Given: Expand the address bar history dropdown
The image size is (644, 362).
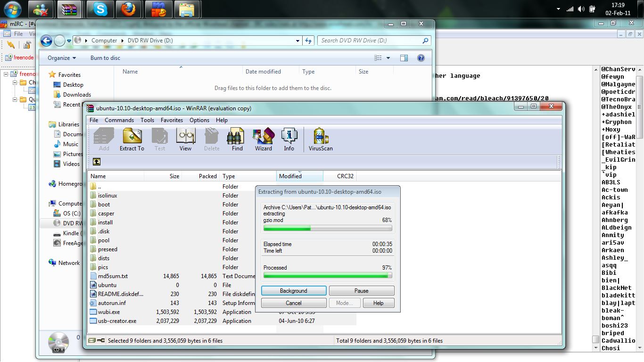Looking at the screenshot, I should (x=297, y=41).
